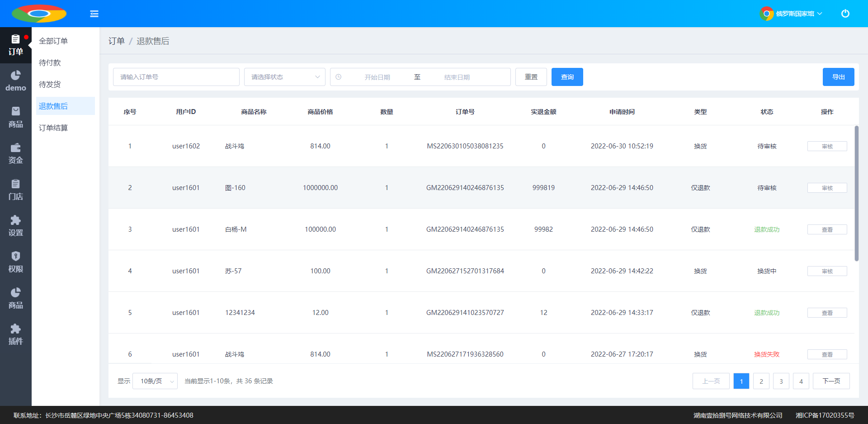Viewport: 868px width, 424px height.
Task: Click 查看 for order MS220627171936328560
Action: (827, 354)
